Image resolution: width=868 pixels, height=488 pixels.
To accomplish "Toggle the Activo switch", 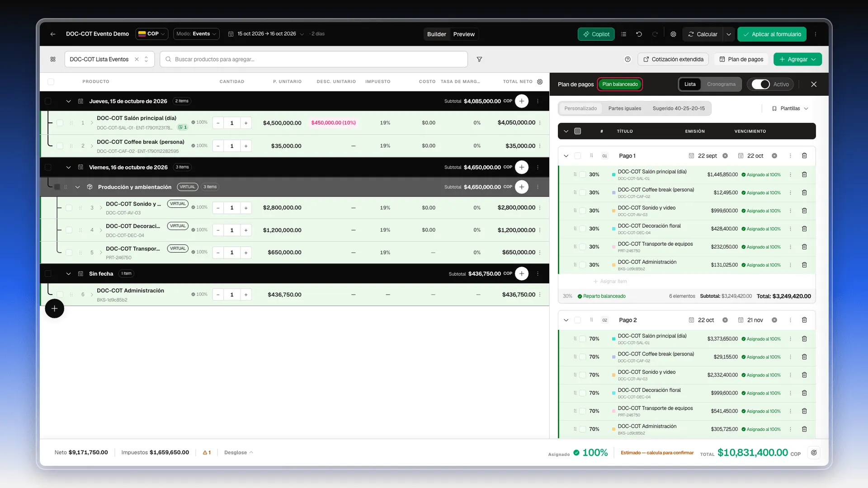I will 761,84.
